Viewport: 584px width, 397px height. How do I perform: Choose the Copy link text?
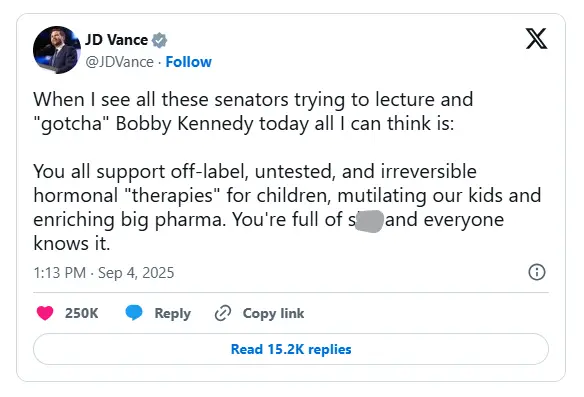pyautogui.click(x=273, y=313)
